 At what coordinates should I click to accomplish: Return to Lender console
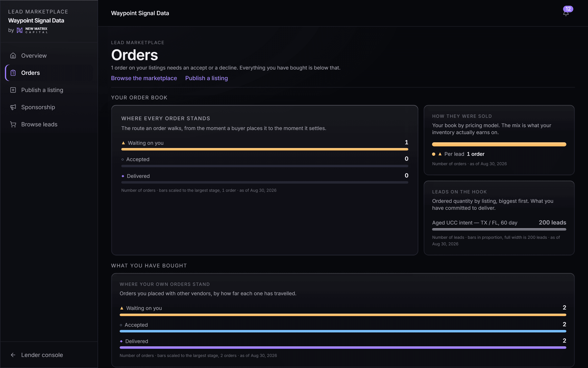coord(49,355)
